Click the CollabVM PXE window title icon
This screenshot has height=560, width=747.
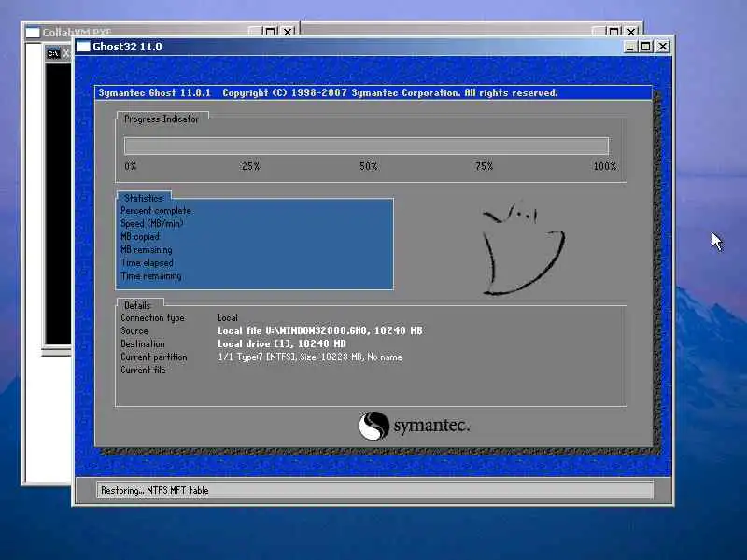click(33, 33)
